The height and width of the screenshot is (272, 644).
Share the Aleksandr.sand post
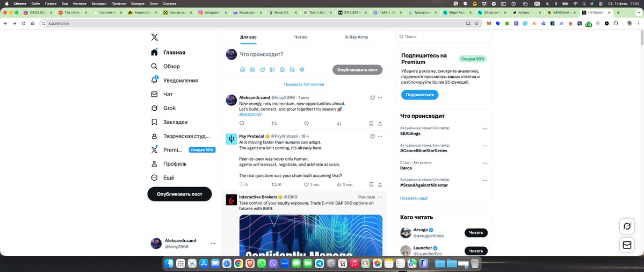pyautogui.click(x=380, y=123)
